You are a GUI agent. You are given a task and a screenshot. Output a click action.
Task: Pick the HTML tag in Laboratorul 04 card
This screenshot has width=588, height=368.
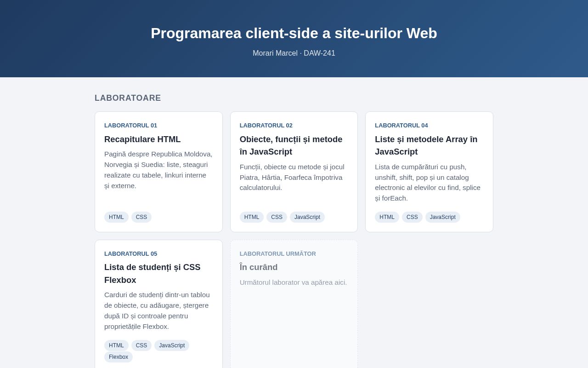coord(387,217)
